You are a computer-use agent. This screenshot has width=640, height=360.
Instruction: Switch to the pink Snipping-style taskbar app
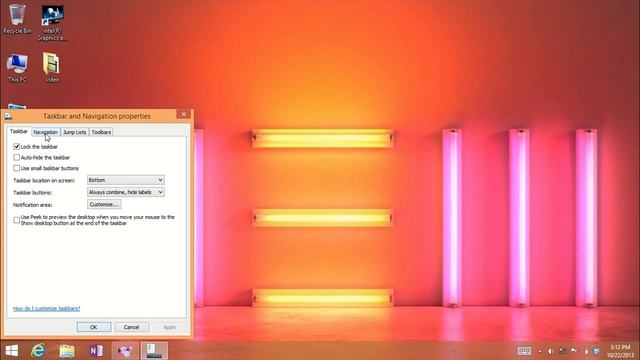[125, 351]
